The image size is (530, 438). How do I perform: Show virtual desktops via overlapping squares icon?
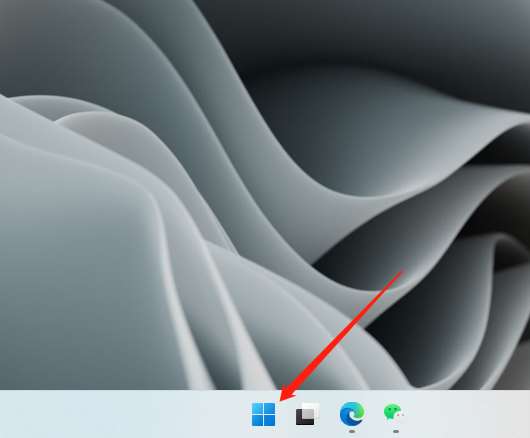point(307,414)
